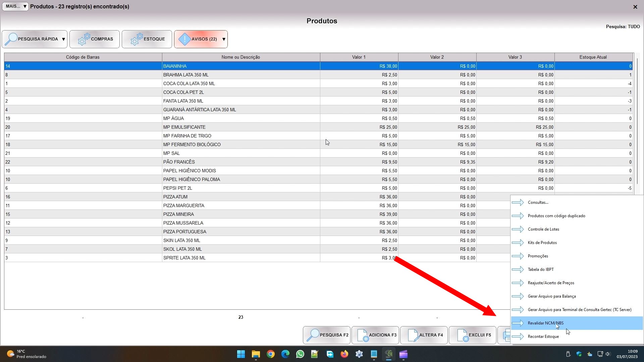
Task: Click the Estoque Atual column header
Action: coord(593,57)
